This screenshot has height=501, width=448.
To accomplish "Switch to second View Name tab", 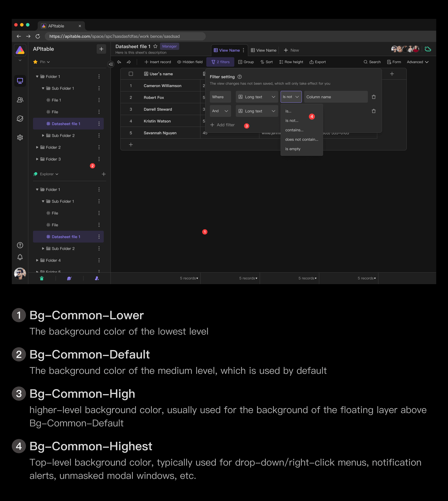I will coord(263,50).
